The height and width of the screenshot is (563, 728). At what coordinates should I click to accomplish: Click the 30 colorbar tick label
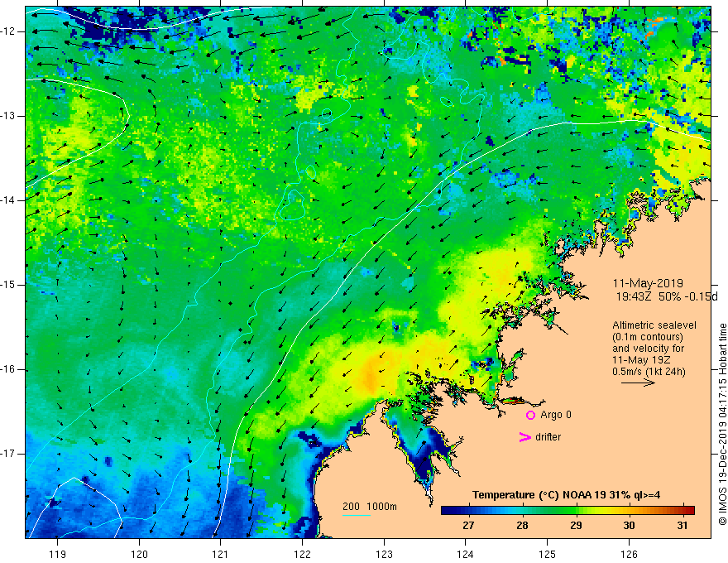coord(629,526)
